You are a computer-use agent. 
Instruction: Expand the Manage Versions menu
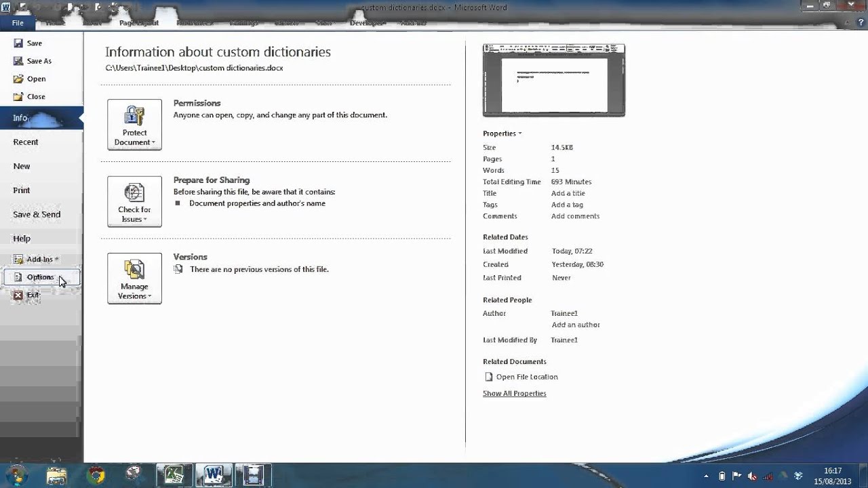pyautogui.click(x=134, y=279)
